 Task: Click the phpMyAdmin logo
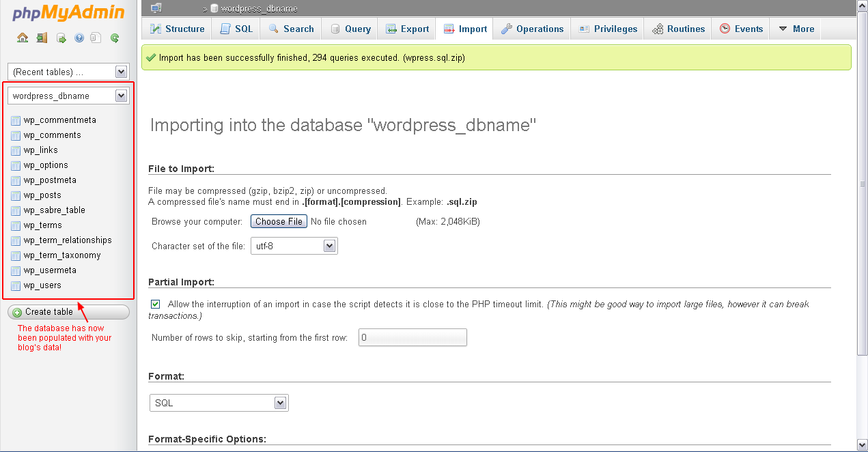pyautogui.click(x=68, y=13)
